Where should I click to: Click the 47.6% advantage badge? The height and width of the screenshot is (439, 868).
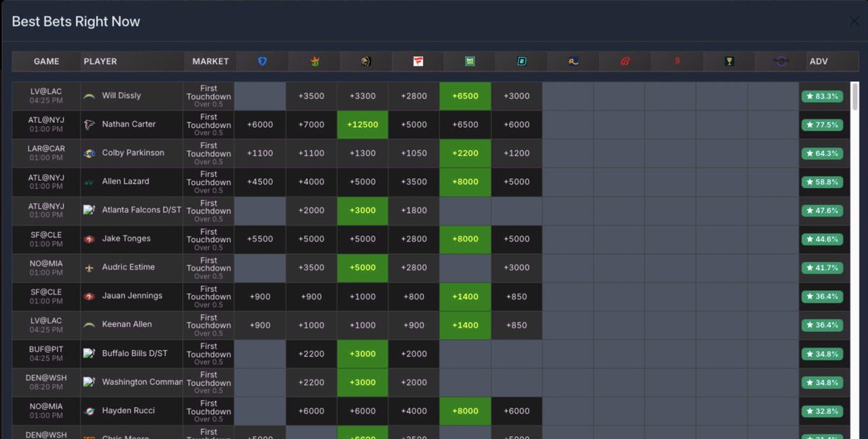822,210
